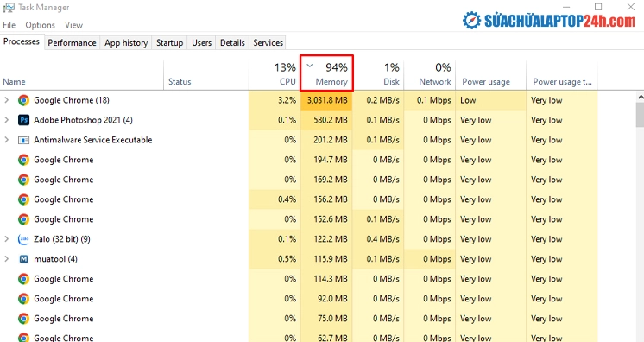Click the muatool app icon
Screen dimensions: 644x342
[24, 259]
